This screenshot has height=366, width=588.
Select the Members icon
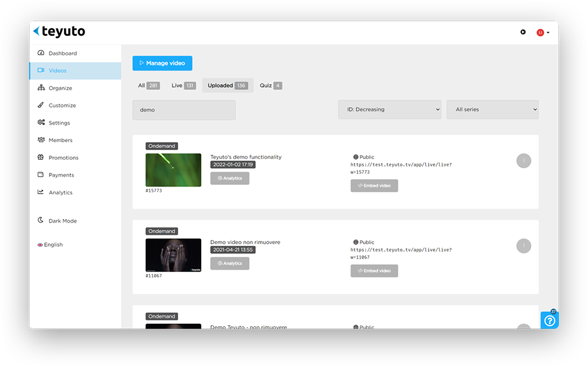(40, 140)
